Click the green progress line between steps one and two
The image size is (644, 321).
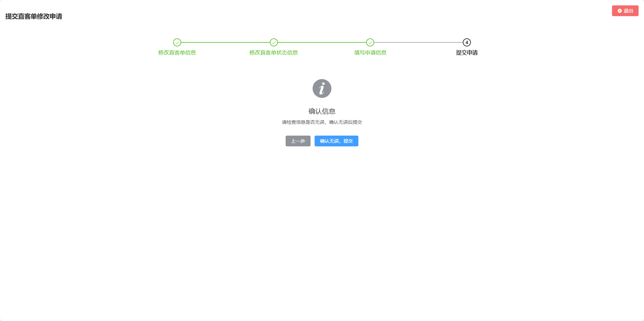225,42
